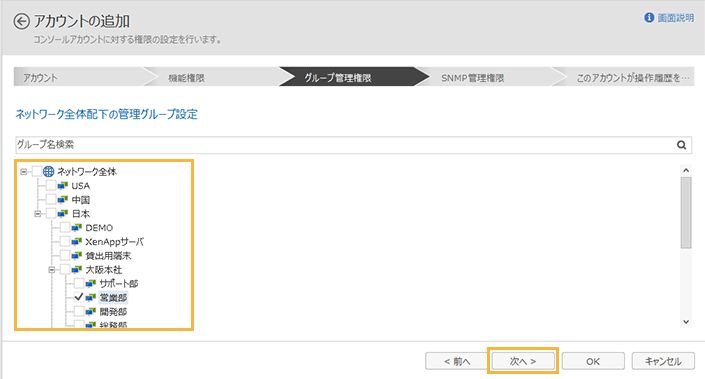Click the 次へ > button

523,361
